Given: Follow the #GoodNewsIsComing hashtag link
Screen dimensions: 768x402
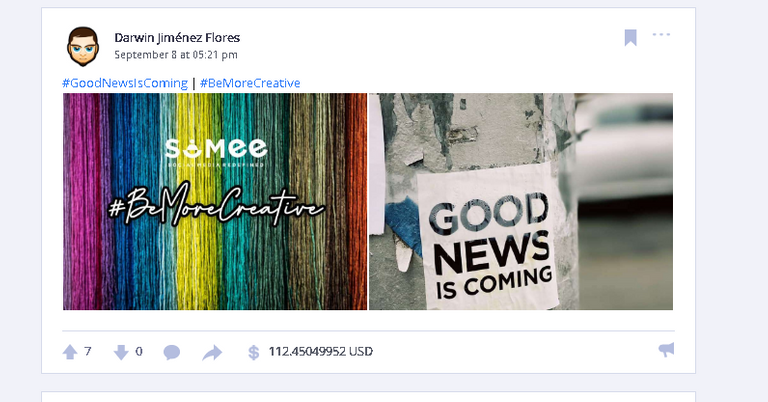Looking at the screenshot, I should coord(125,83).
